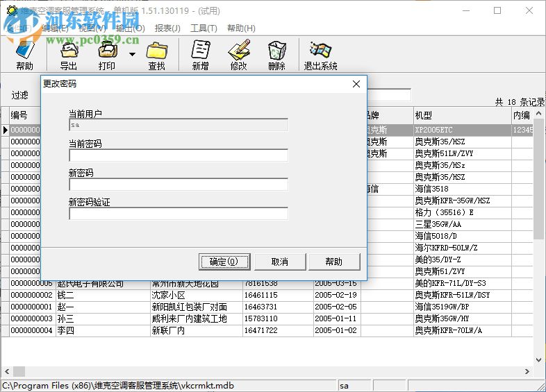Select date cell 2005-01-02
Image resolution: width=546 pixels, height=392 pixels.
click(x=337, y=330)
